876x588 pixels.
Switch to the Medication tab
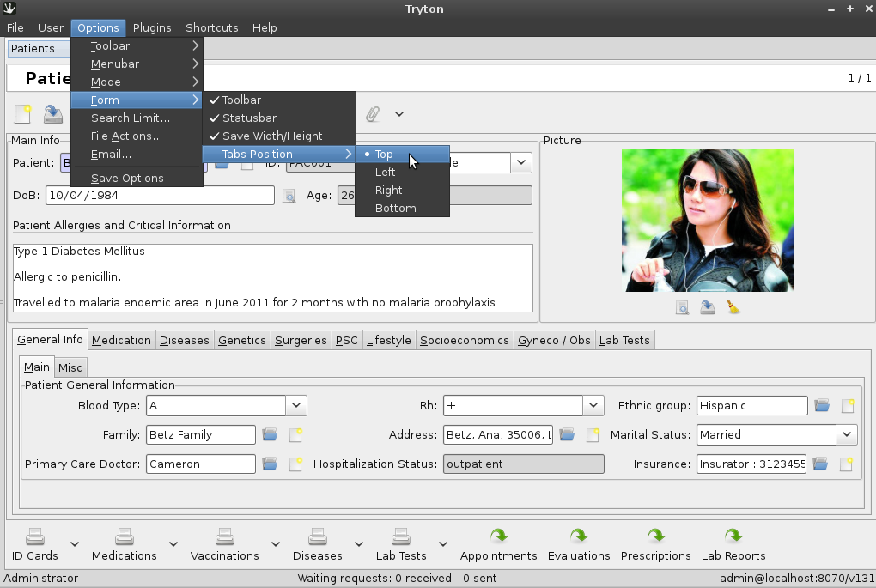[121, 341]
